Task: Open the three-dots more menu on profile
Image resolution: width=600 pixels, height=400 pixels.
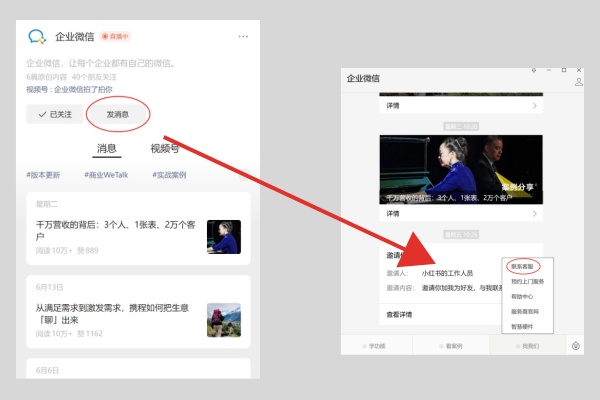Action: (243, 36)
